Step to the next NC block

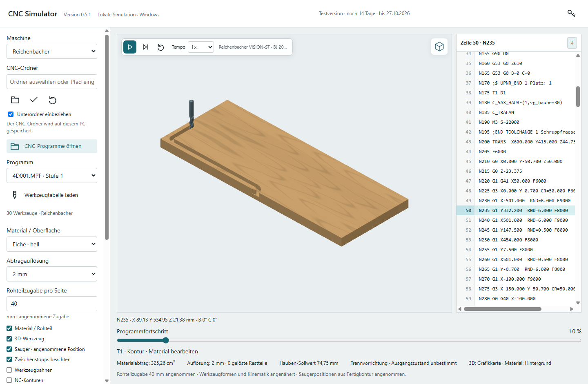tap(145, 47)
